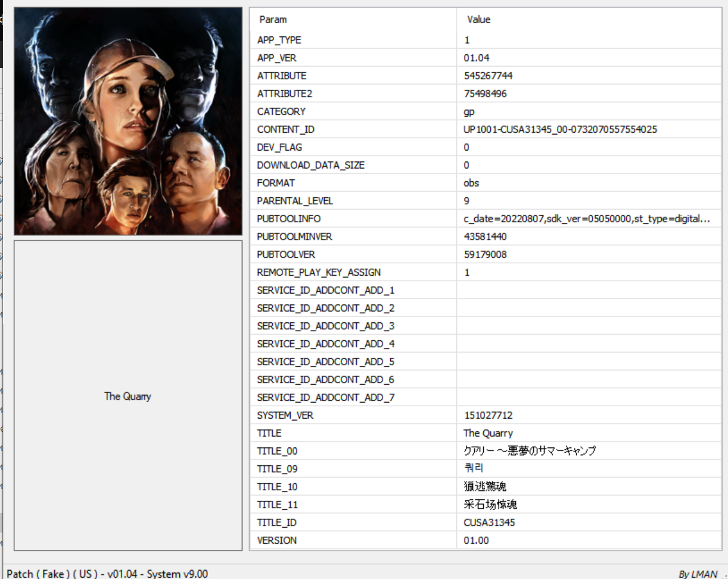Select the Japanese TITLE_00 value

point(530,451)
